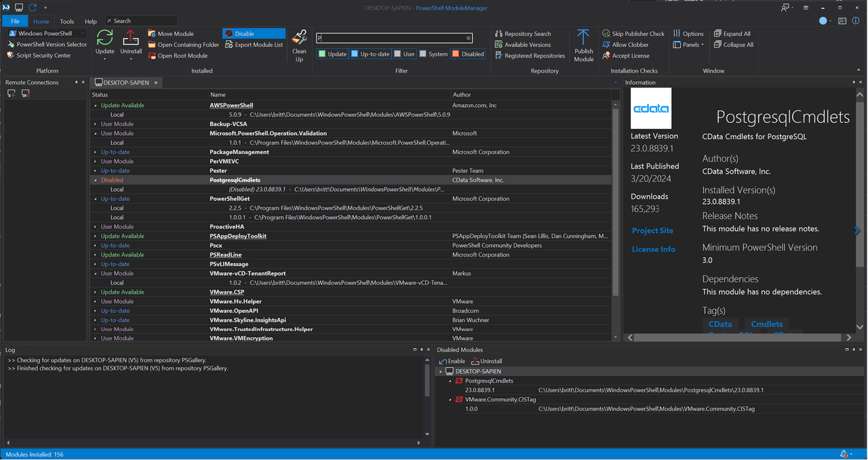
Task: Open Script Security Center
Action: 39,56
